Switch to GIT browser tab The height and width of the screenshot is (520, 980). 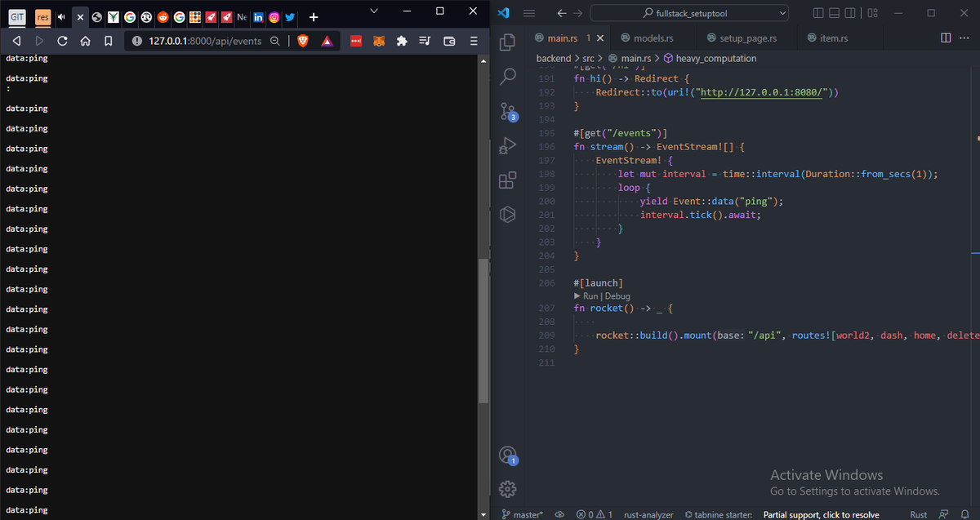tap(17, 16)
